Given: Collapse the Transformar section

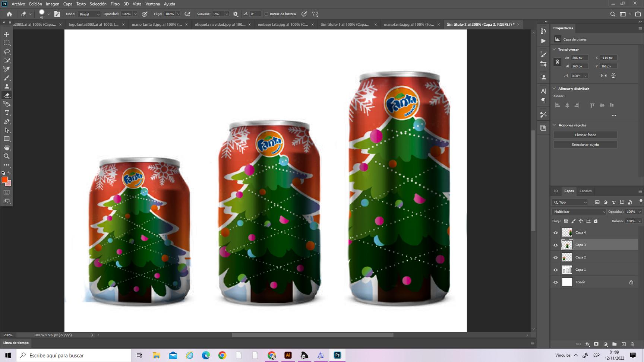Looking at the screenshot, I should point(554,49).
